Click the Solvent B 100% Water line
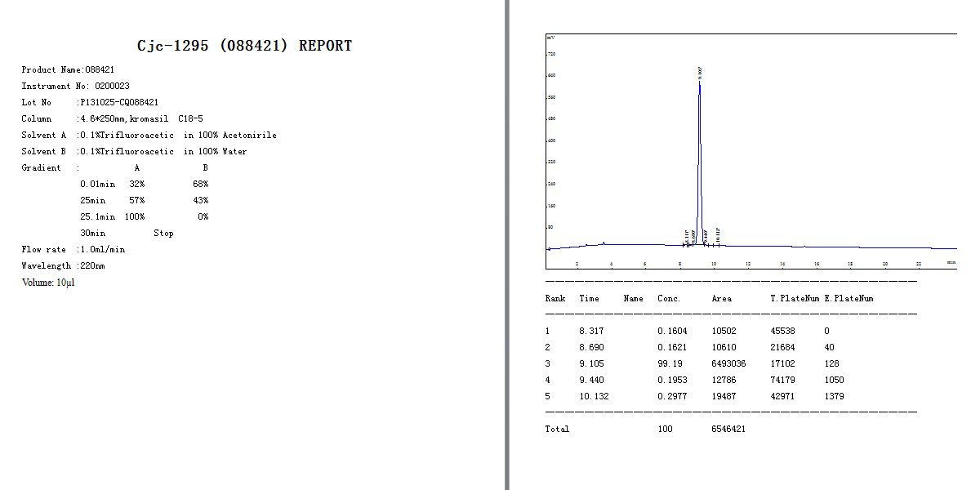Image resolution: width=980 pixels, height=490 pixels. [x=134, y=152]
